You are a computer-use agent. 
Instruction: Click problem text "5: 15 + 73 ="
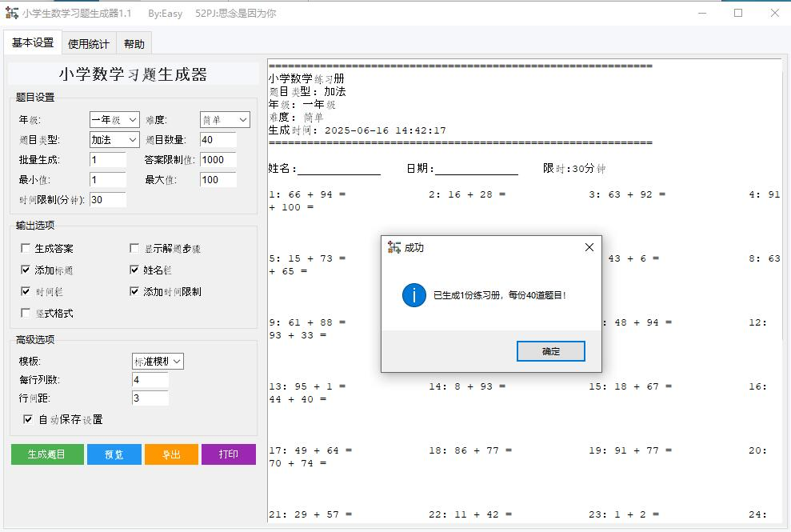click(x=307, y=258)
